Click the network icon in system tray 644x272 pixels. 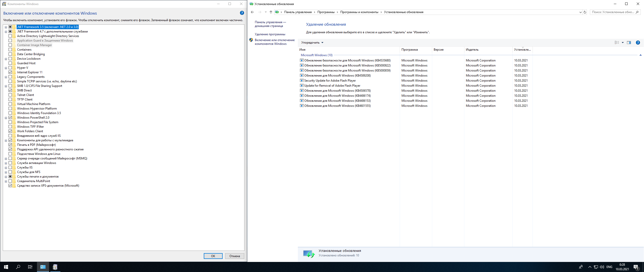pyautogui.click(x=596, y=267)
